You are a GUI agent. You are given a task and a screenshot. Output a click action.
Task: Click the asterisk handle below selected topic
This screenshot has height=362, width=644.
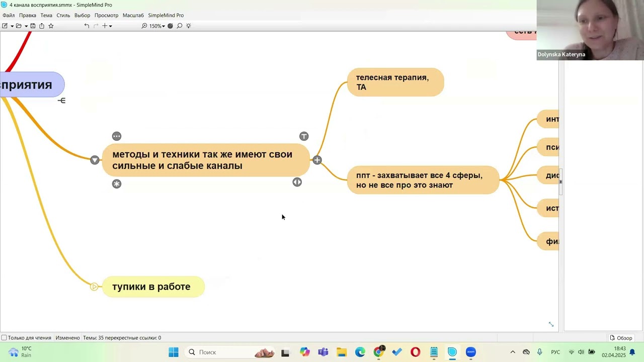click(117, 184)
